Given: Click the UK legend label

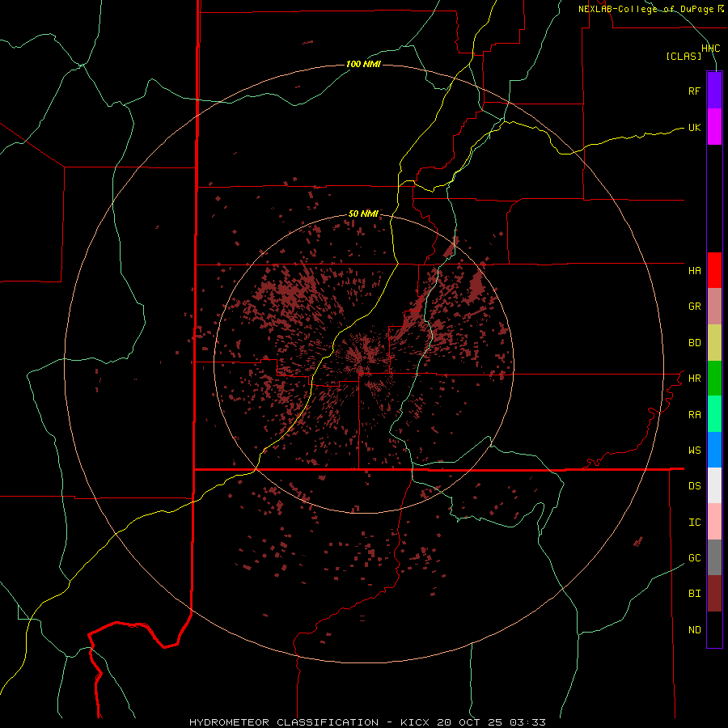Looking at the screenshot, I should [x=695, y=127].
